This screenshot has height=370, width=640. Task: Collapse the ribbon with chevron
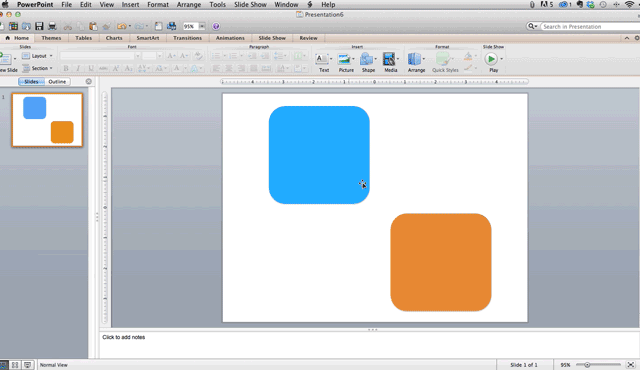click(x=627, y=38)
